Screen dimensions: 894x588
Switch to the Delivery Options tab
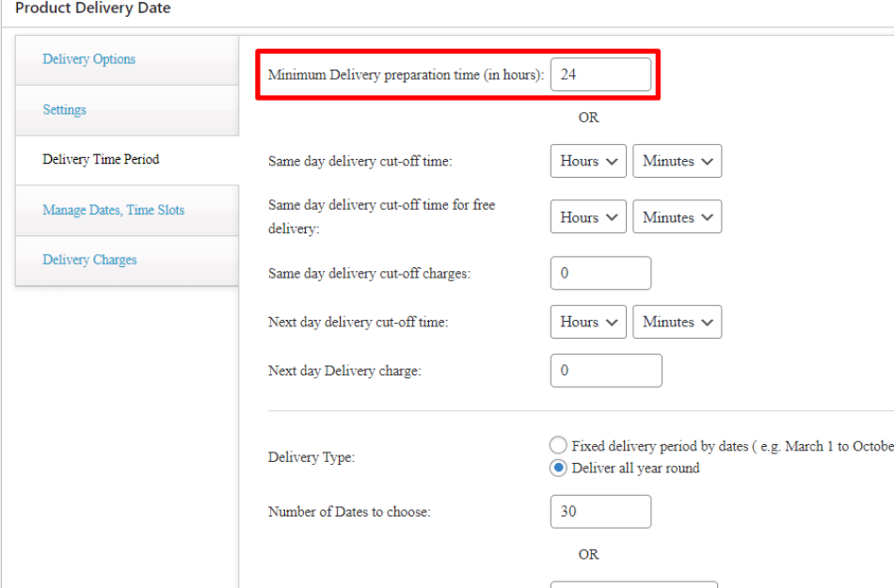pos(91,59)
